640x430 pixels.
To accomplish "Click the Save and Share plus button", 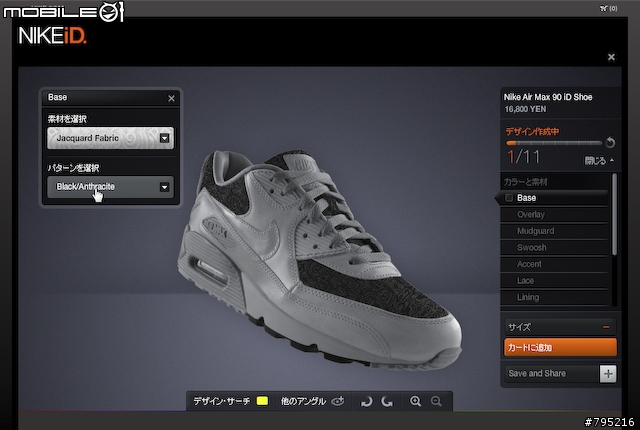I will coord(608,374).
